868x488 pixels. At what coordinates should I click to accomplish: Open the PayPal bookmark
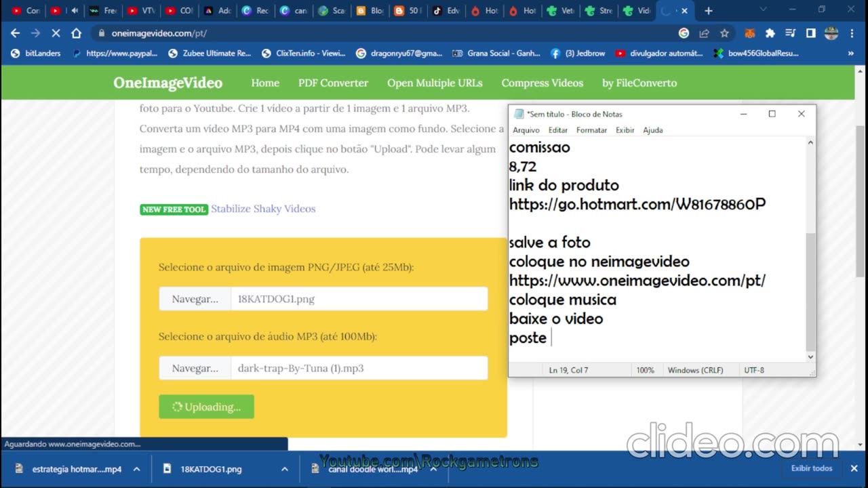coord(115,53)
